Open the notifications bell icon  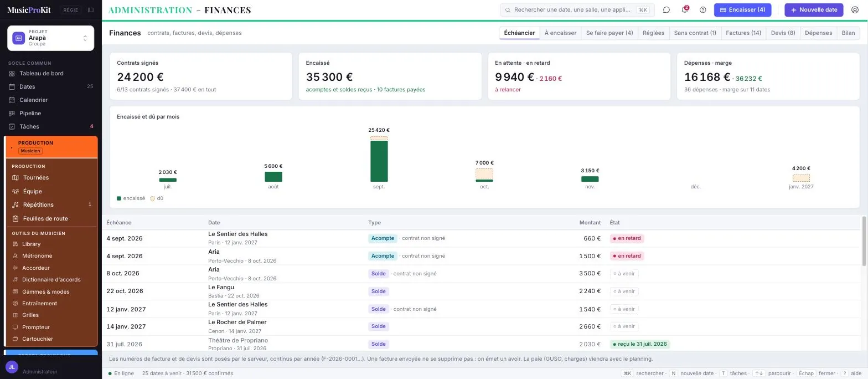coord(685,10)
